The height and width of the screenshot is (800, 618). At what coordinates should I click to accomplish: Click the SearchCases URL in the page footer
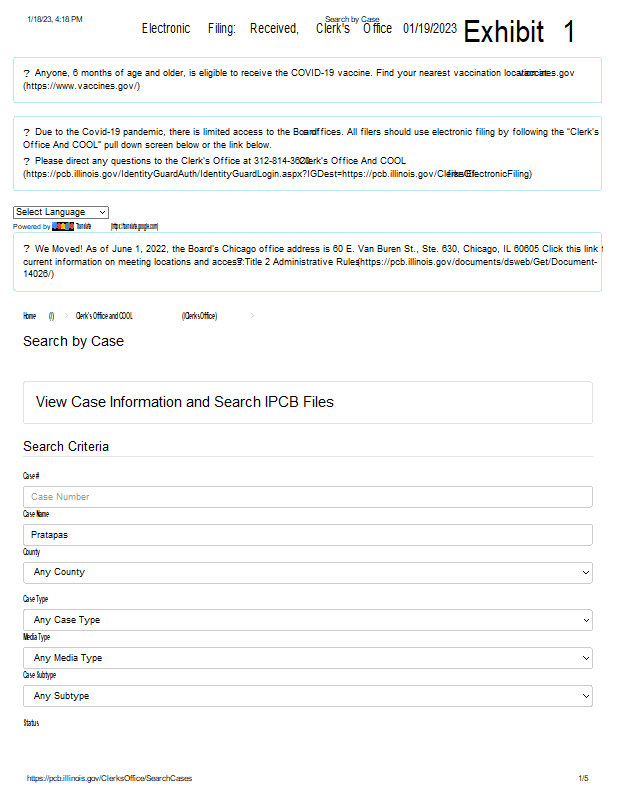click(110, 778)
